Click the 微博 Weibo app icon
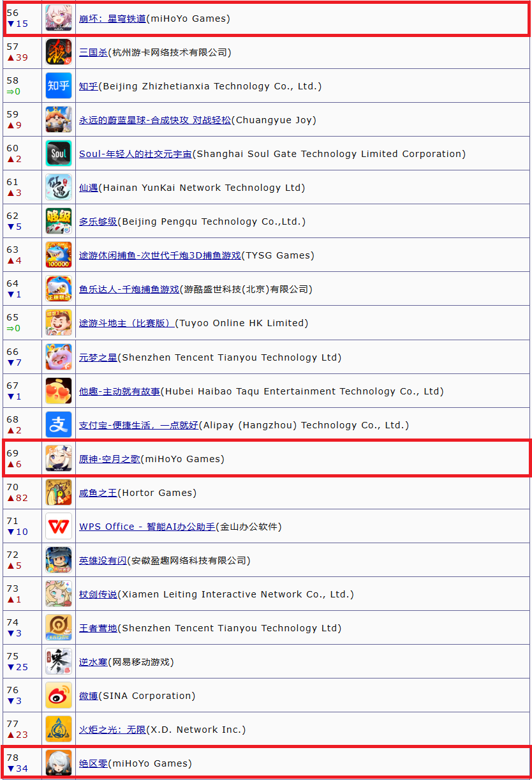The image size is (532, 780). pos(59,695)
